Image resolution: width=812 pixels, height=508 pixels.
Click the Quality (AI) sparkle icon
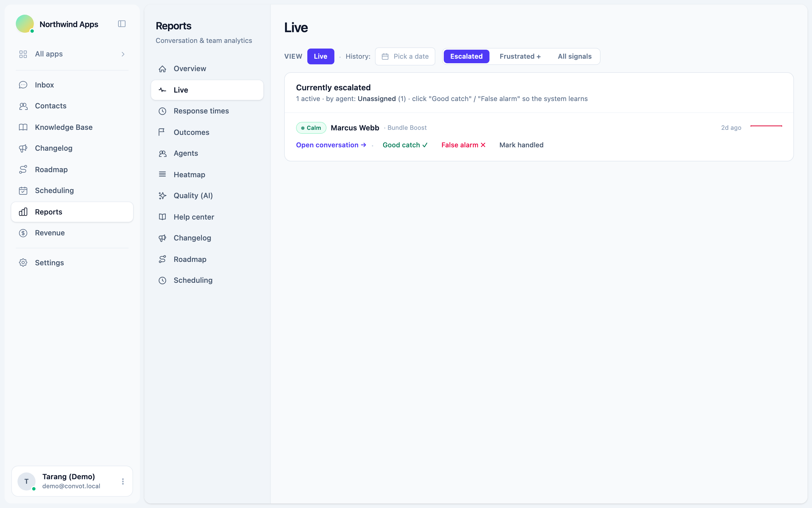(x=162, y=196)
